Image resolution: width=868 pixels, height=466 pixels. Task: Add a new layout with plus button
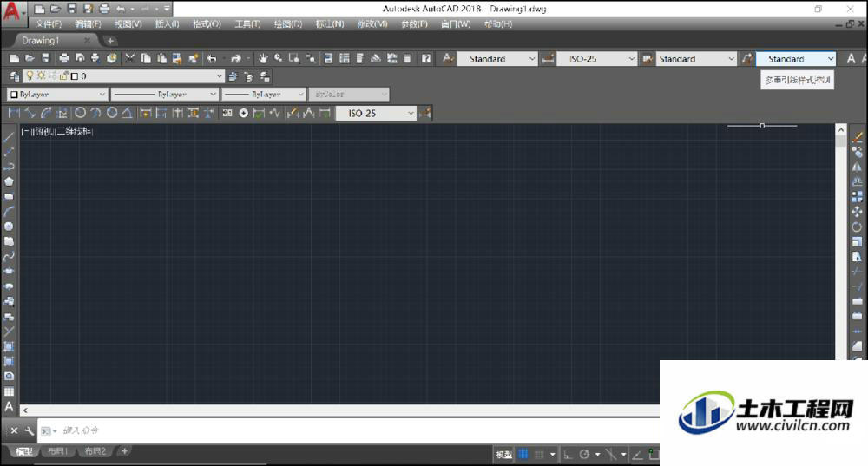(124, 451)
